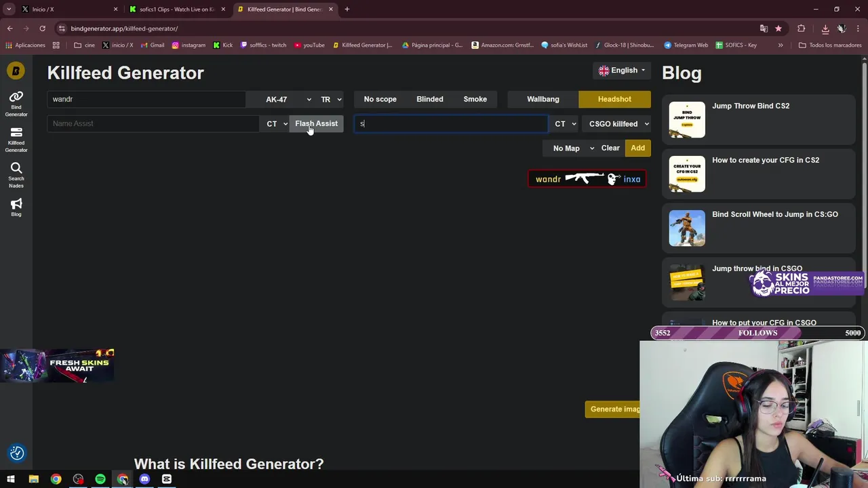This screenshot has height=488, width=868.
Task: Click the Generate image button
Action: 612,409
